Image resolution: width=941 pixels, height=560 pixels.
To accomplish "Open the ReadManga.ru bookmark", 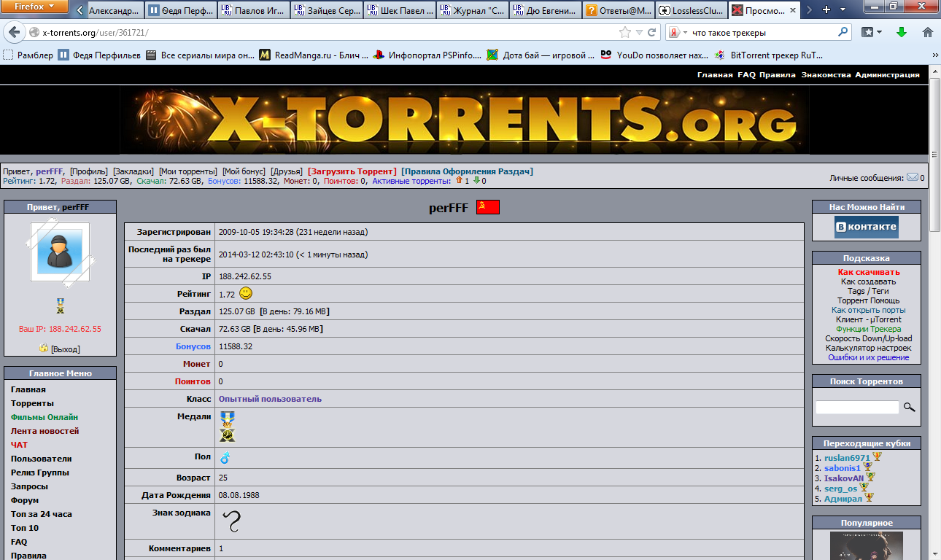I will click(x=314, y=55).
